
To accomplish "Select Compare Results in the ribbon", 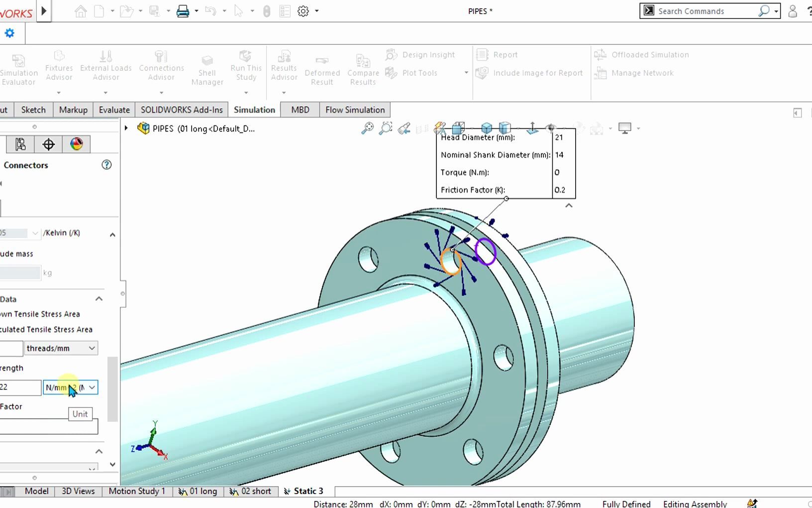I will point(363,69).
